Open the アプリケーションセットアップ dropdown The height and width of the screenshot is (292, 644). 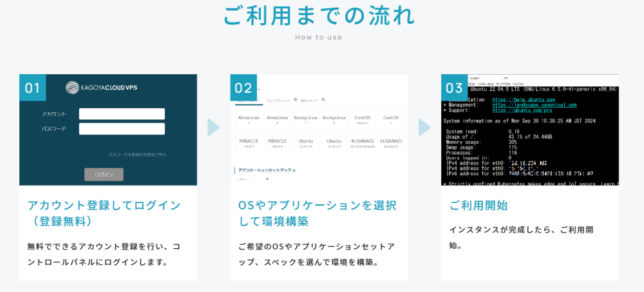tap(251, 180)
